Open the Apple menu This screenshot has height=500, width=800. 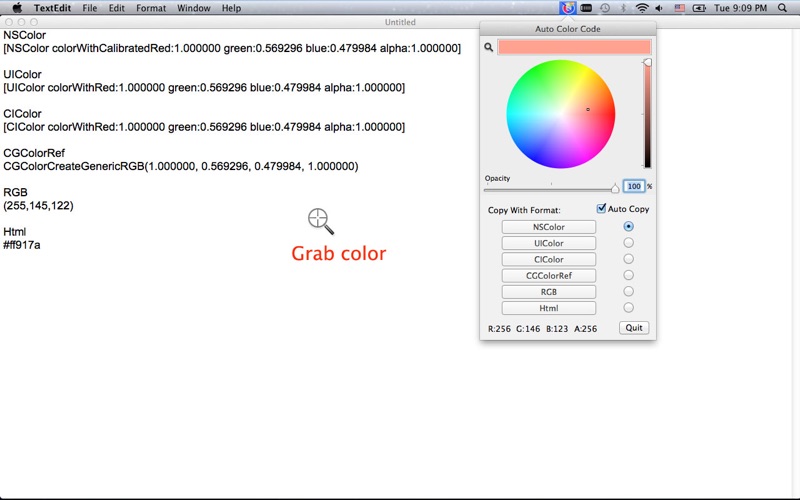click(17, 8)
